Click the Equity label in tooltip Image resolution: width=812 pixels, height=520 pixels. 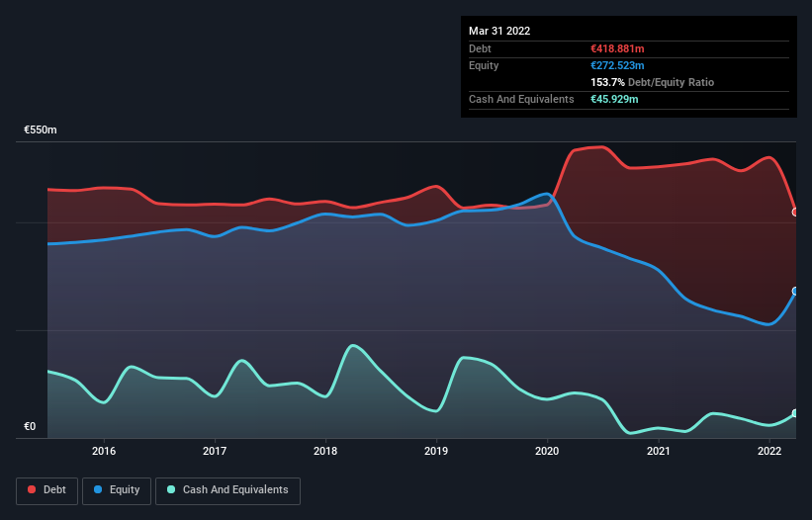click(484, 65)
